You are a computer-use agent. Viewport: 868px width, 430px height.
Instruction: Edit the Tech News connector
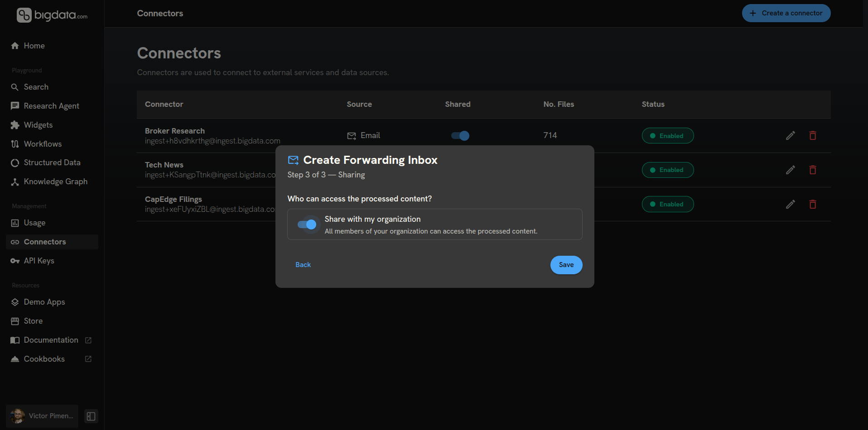click(791, 170)
